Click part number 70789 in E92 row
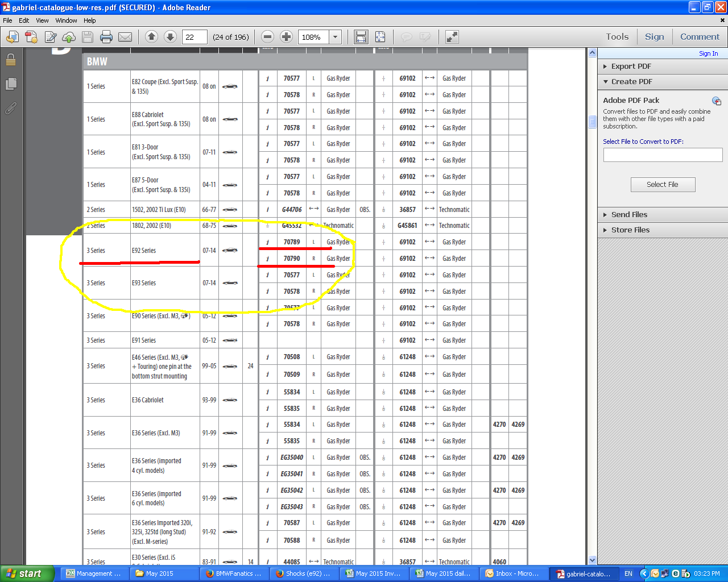The height and width of the screenshot is (582, 728). point(292,242)
